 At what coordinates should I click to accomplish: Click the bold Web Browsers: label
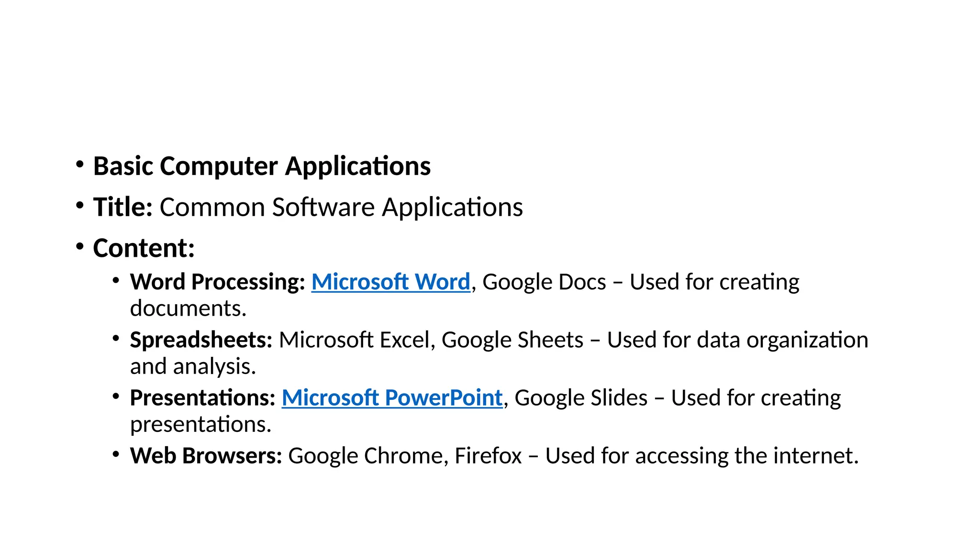[x=206, y=456]
